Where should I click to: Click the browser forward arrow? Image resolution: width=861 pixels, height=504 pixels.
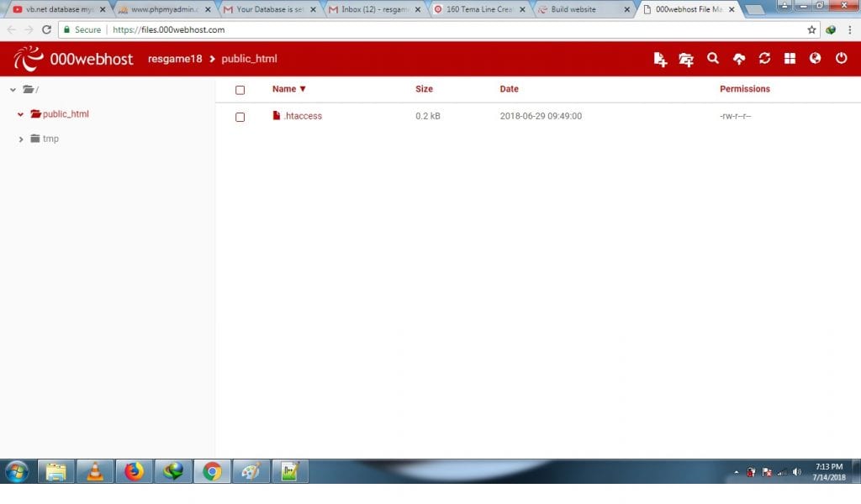29,29
